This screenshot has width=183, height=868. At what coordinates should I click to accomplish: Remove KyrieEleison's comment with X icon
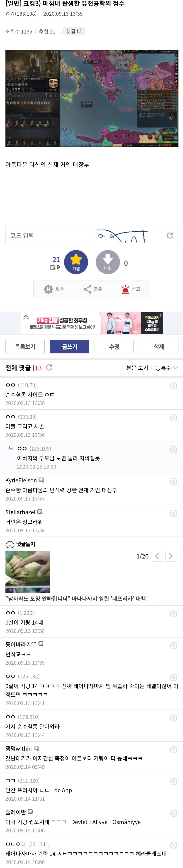[x=174, y=481]
